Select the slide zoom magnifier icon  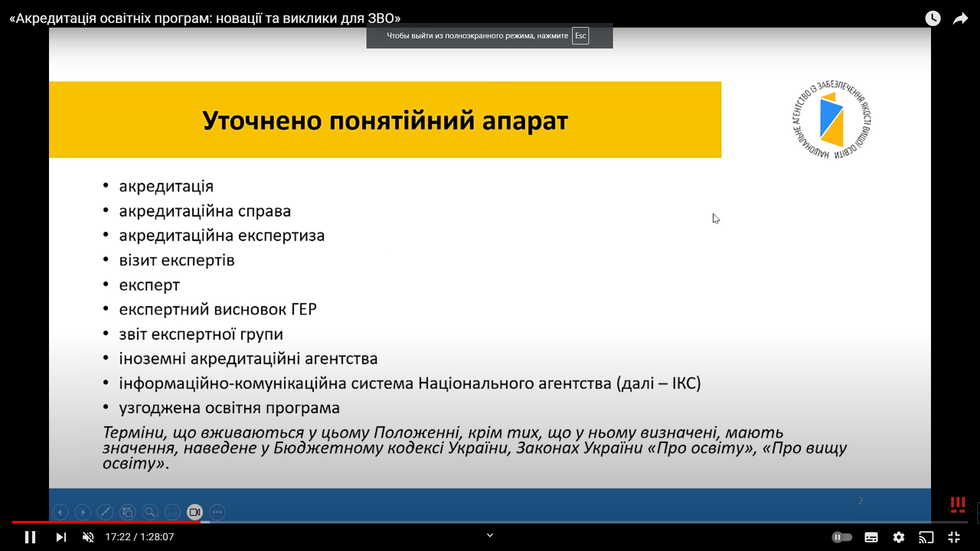pyautogui.click(x=150, y=512)
